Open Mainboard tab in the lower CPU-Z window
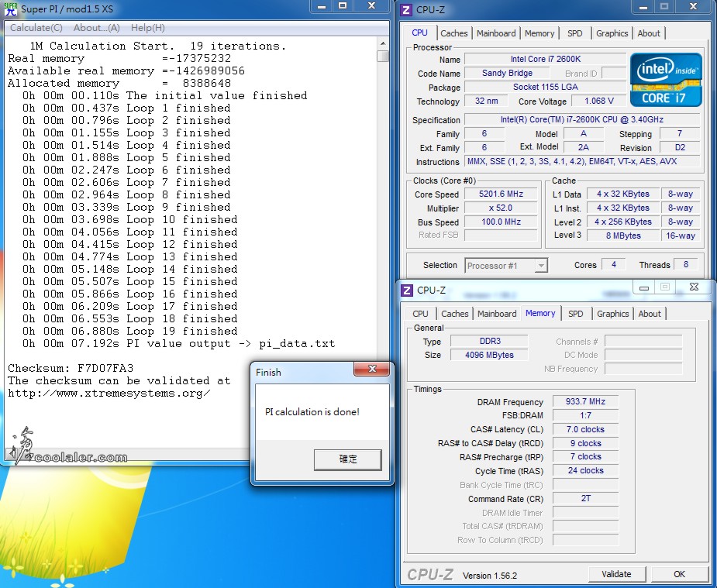This screenshot has height=588, width=717. coord(497,314)
